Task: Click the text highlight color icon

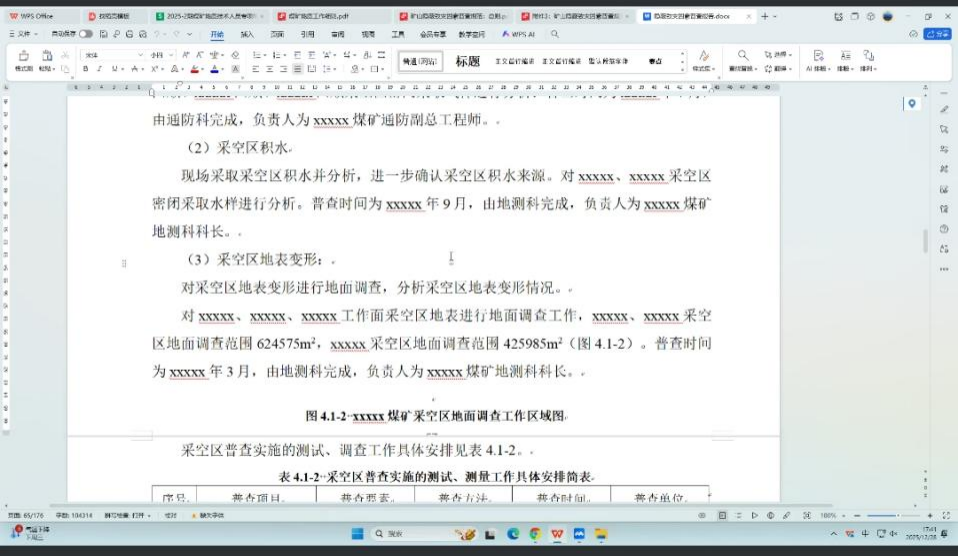Action: pyautogui.click(x=196, y=69)
